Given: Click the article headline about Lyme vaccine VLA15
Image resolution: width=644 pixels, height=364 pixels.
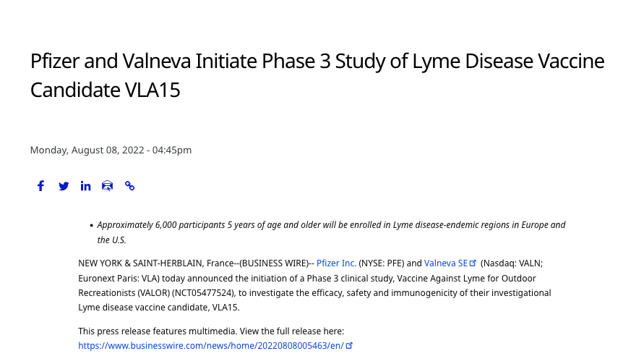Looking at the screenshot, I should tap(317, 75).
